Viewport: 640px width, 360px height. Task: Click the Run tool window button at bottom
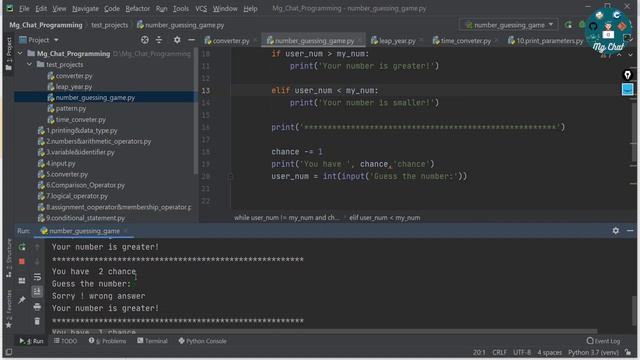click(31, 341)
